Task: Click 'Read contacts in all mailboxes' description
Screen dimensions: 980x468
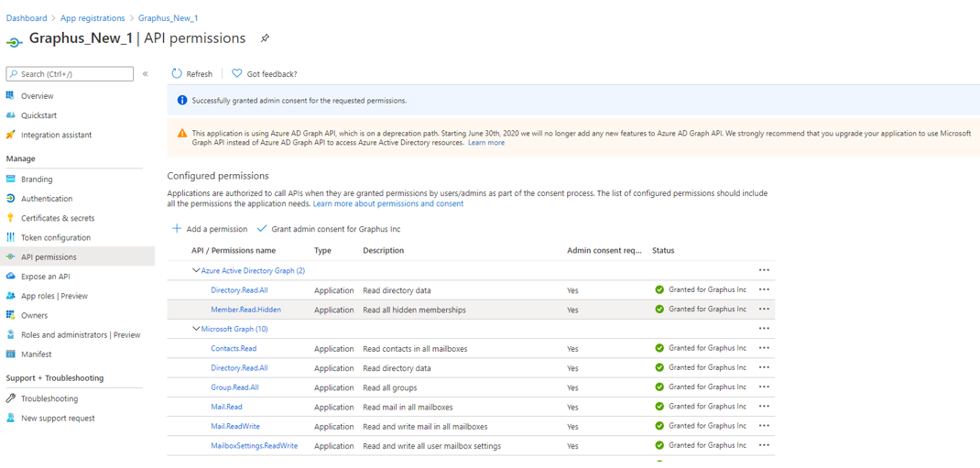Action: [415, 349]
